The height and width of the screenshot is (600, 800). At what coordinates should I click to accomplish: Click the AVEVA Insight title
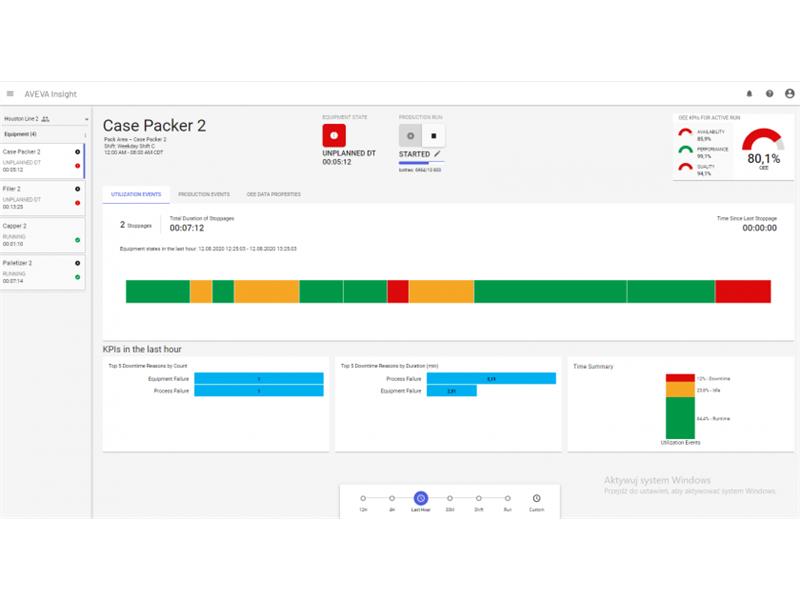click(x=51, y=94)
